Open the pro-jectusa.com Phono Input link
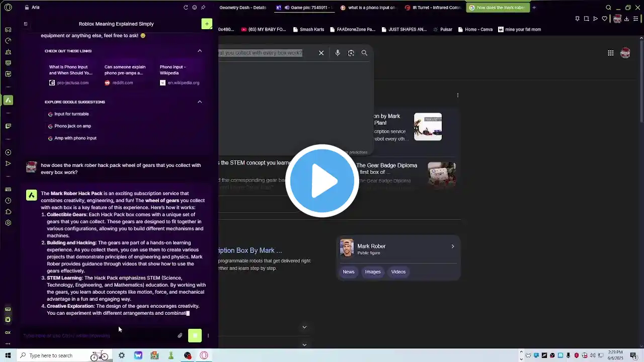The width and height of the screenshot is (644, 362). [71, 74]
